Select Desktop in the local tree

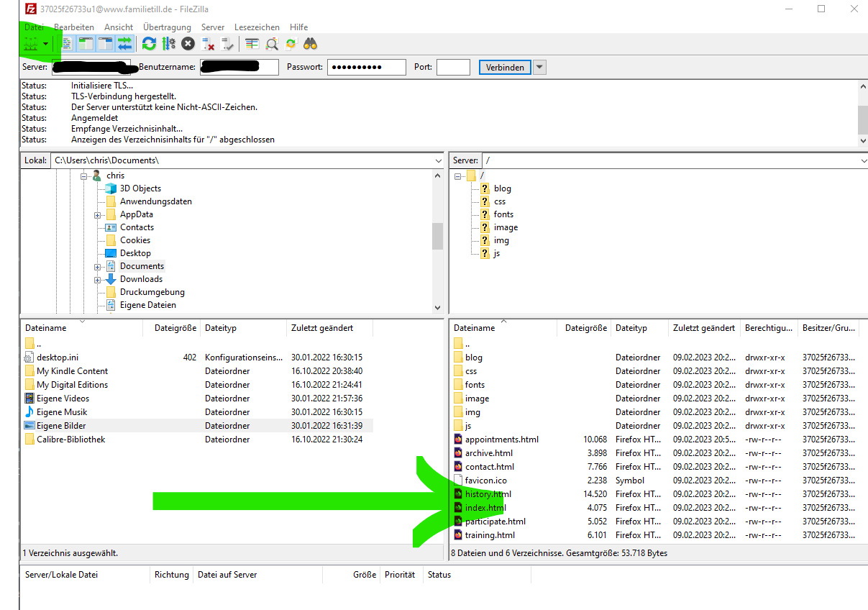135,253
